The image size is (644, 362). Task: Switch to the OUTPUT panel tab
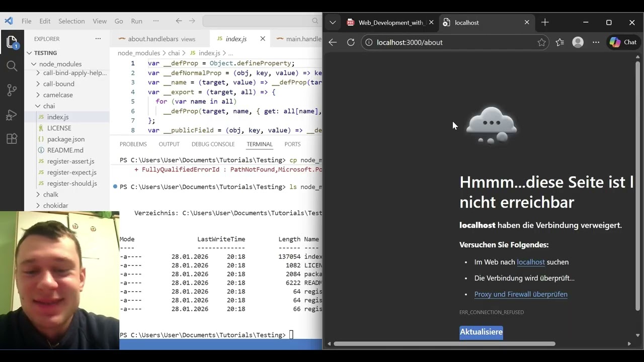pyautogui.click(x=169, y=144)
